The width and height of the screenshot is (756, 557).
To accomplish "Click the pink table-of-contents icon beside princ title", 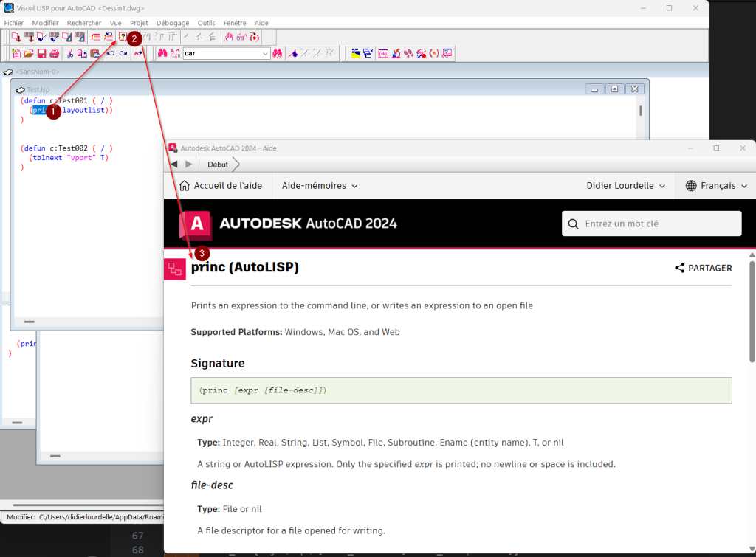I will 175,269.
